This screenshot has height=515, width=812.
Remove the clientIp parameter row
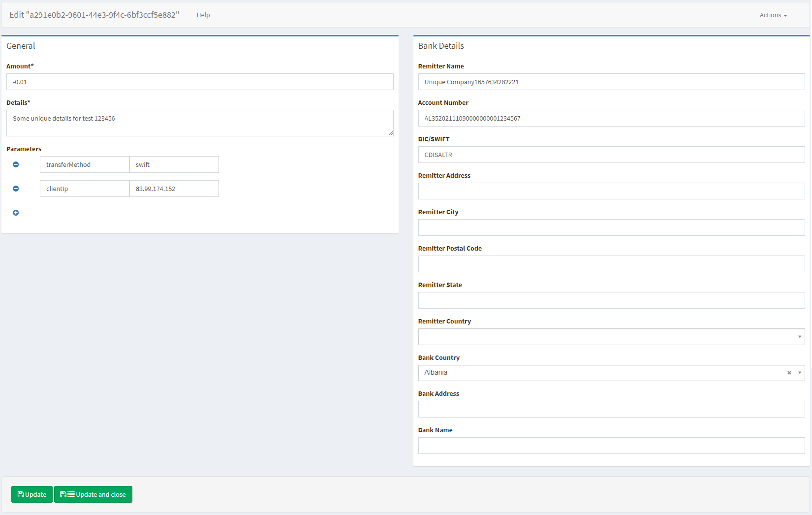click(16, 189)
